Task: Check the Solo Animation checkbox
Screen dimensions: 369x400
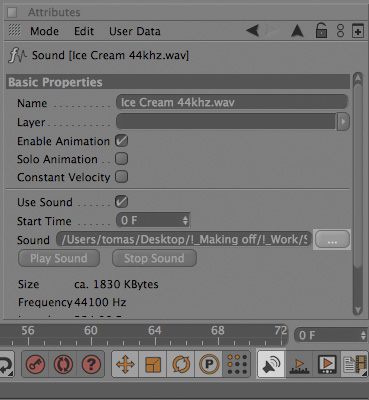Action: pyautogui.click(x=121, y=159)
